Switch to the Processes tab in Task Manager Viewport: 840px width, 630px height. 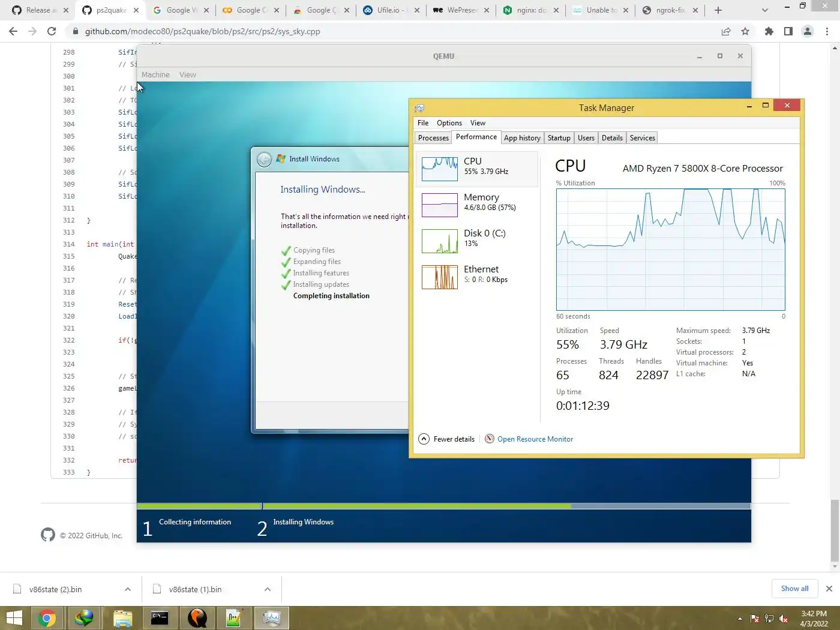(433, 138)
